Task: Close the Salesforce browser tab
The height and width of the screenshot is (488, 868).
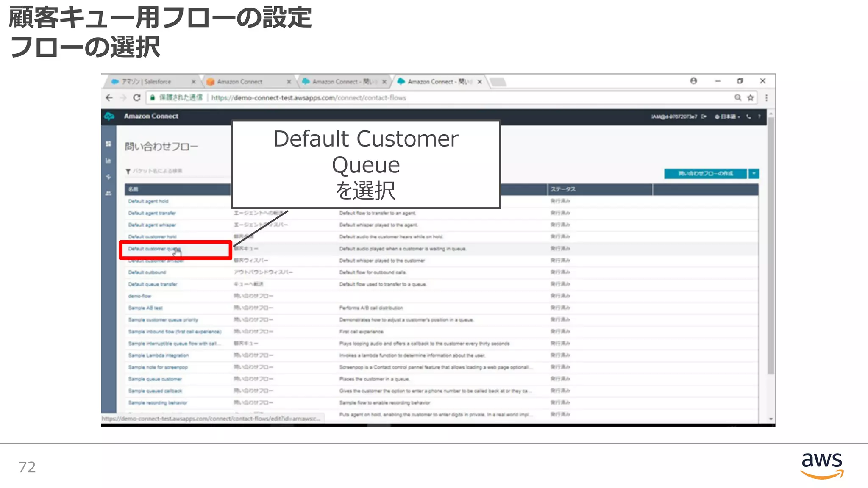Action: tap(194, 82)
